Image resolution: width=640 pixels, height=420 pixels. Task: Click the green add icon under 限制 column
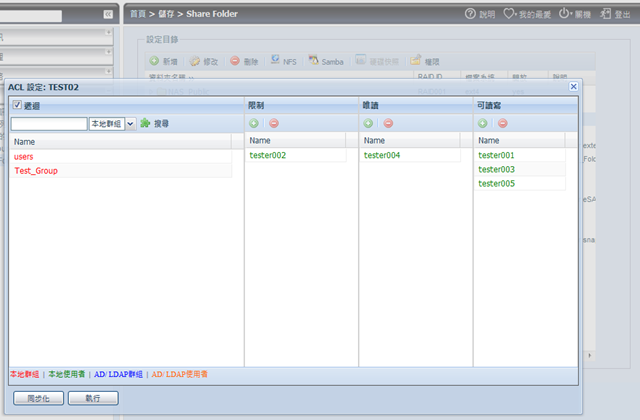tap(254, 123)
